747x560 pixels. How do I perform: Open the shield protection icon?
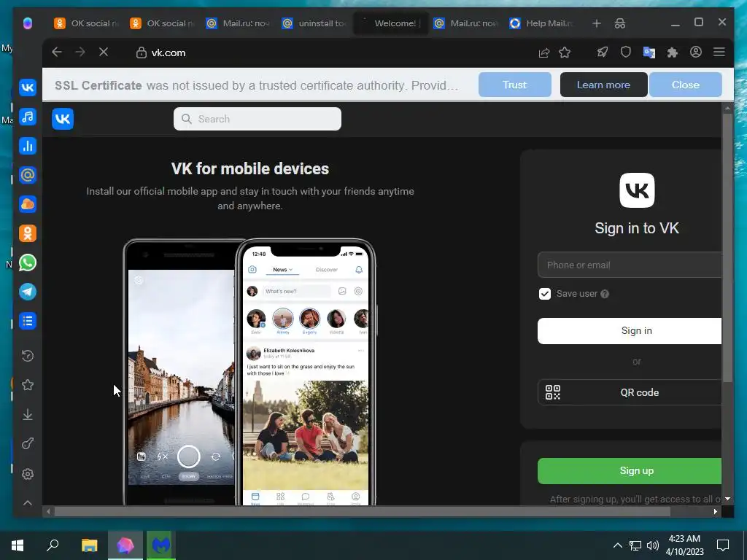click(625, 52)
